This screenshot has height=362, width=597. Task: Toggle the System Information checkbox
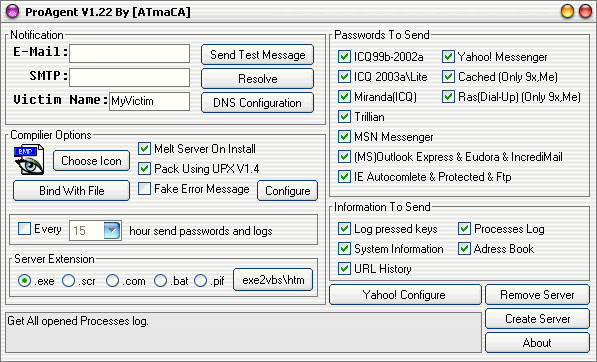[344, 249]
